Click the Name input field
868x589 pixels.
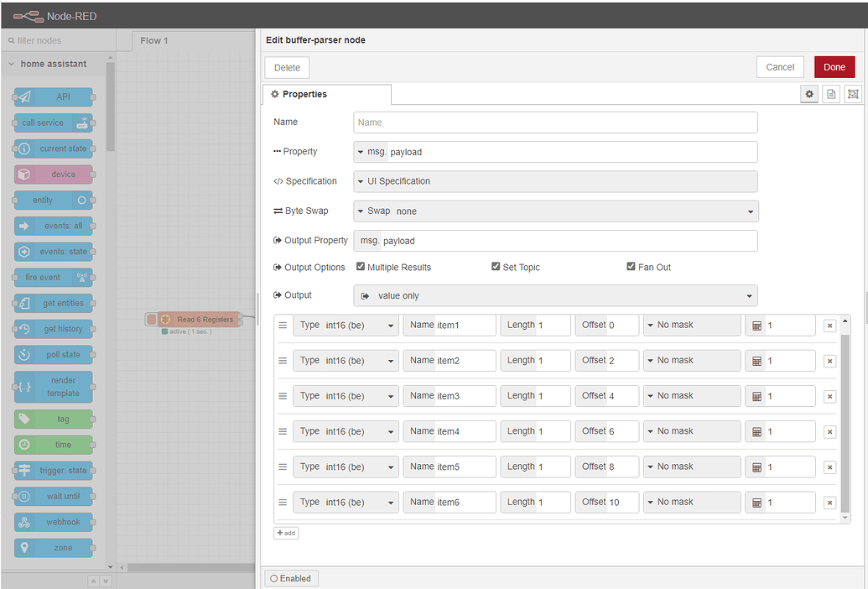tap(555, 122)
